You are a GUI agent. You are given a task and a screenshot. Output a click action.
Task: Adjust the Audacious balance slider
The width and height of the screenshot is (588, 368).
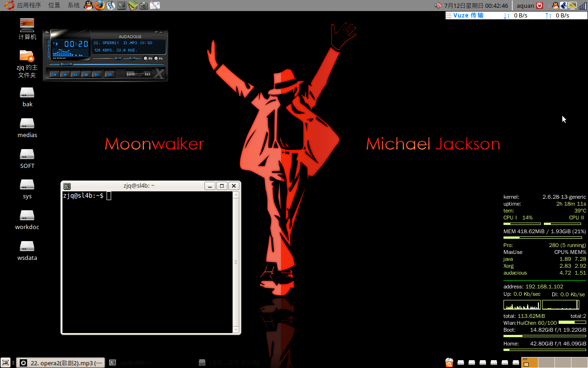tap(132, 58)
